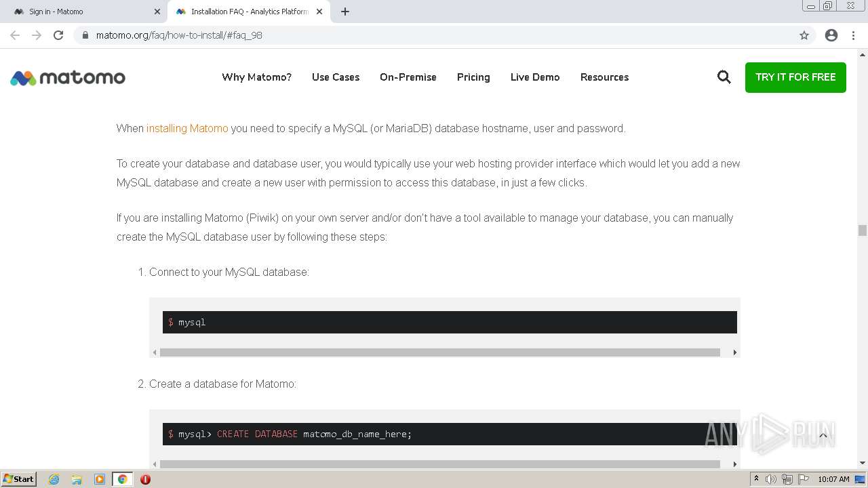
Task: Show hidden tray icons arrow
Action: click(756, 479)
